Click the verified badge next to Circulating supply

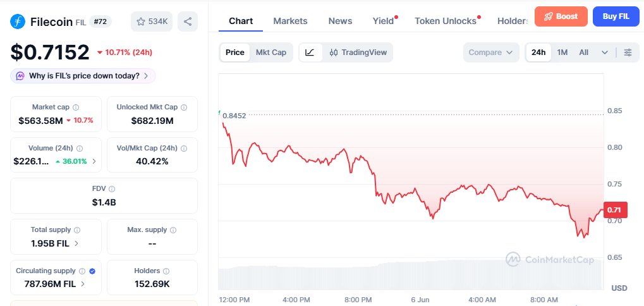click(92, 271)
